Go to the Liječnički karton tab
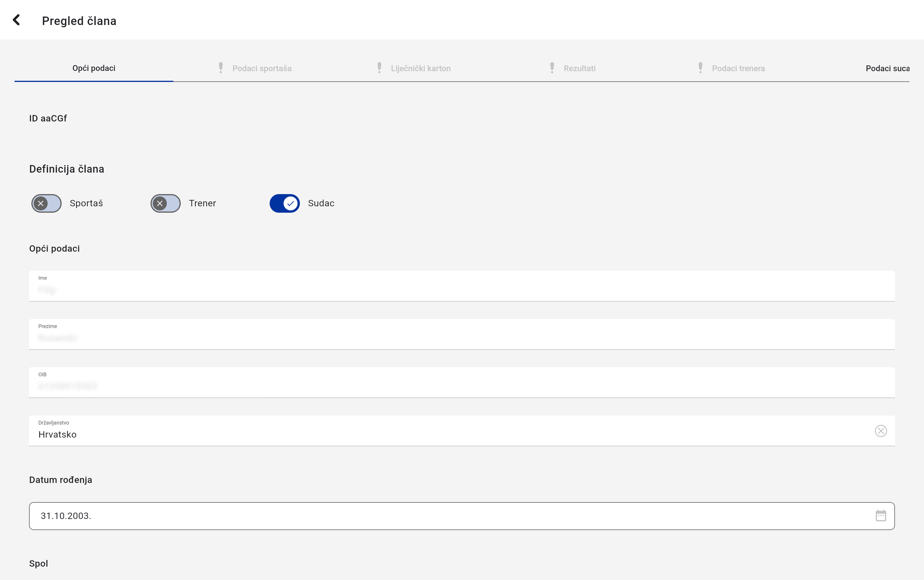Viewport: 924px width, 580px height. tap(421, 68)
